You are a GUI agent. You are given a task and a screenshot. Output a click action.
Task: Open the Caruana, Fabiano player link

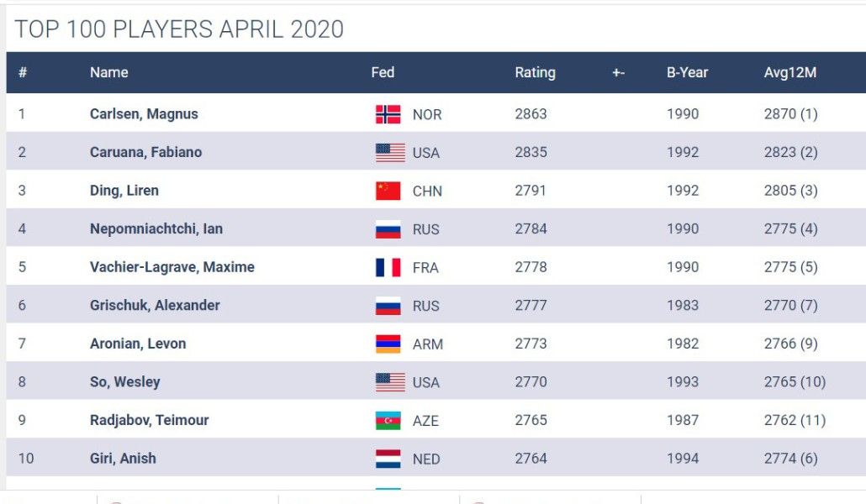click(x=145, y=152)
